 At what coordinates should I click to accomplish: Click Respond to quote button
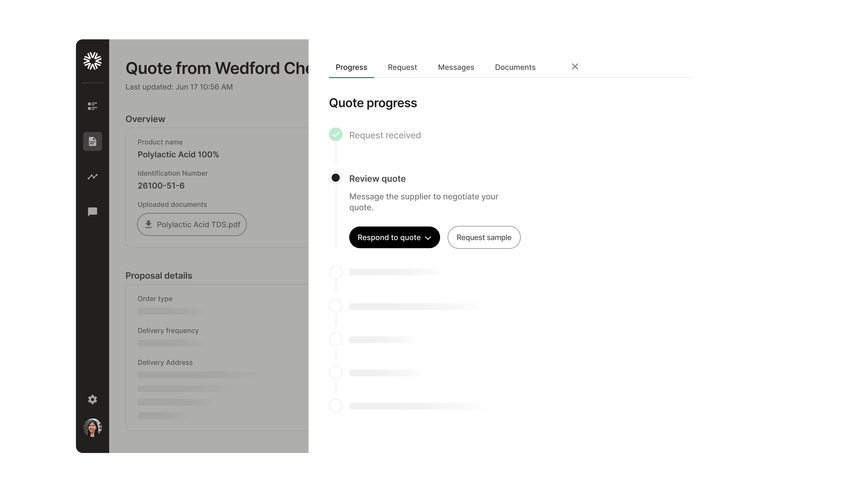(394, 237)
